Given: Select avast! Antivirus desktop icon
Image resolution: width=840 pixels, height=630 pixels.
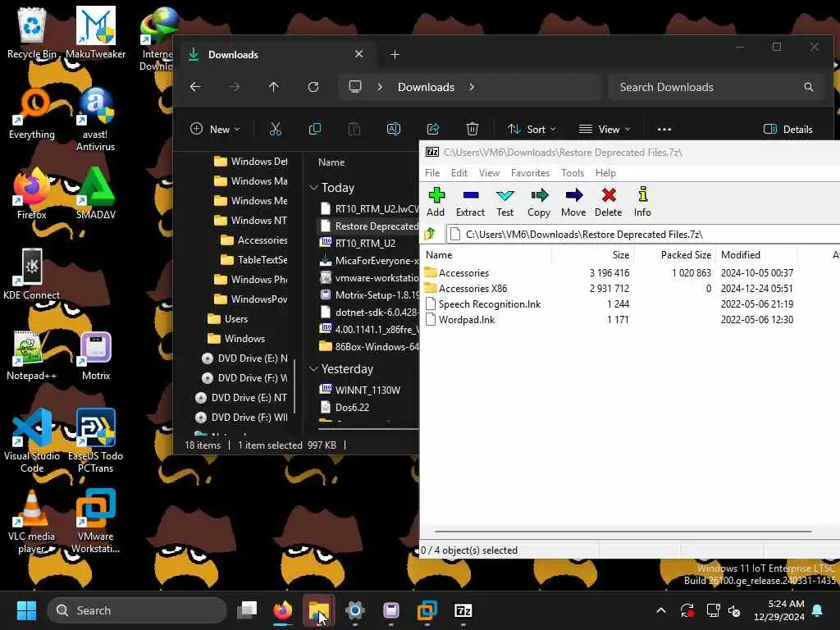Looking at the screenshot, I should [x=95, y=119].
